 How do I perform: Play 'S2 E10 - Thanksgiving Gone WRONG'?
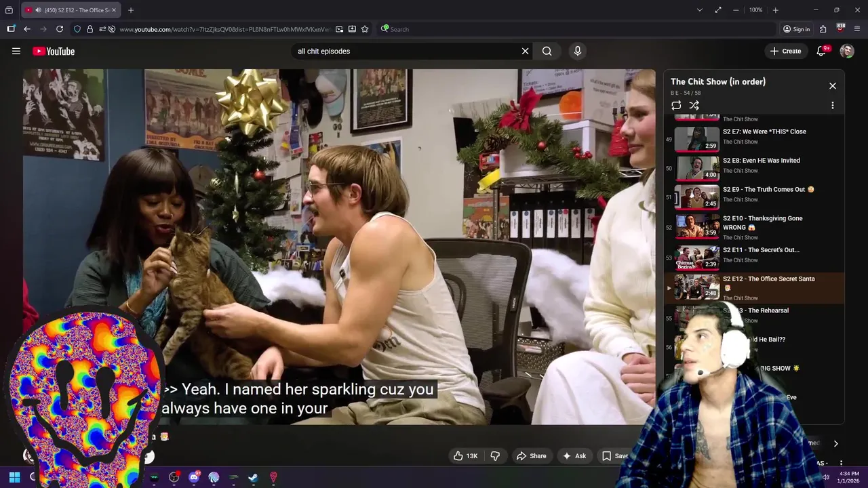[763, 223]
